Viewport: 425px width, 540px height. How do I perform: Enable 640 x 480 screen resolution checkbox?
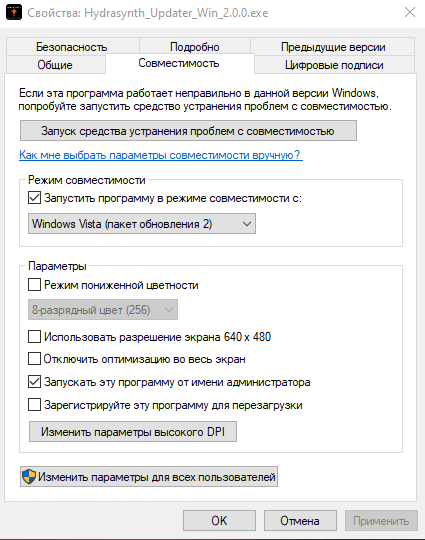34,336
